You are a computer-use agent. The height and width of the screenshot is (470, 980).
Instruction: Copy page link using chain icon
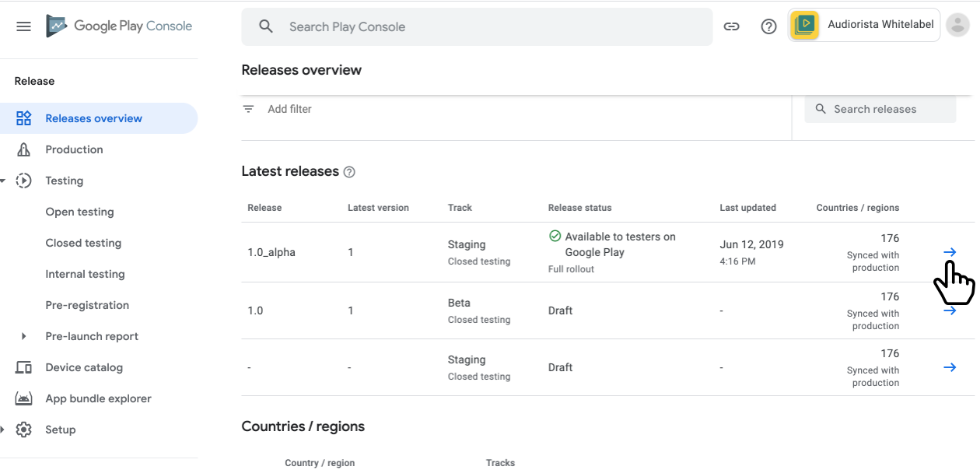coord(731,26)
